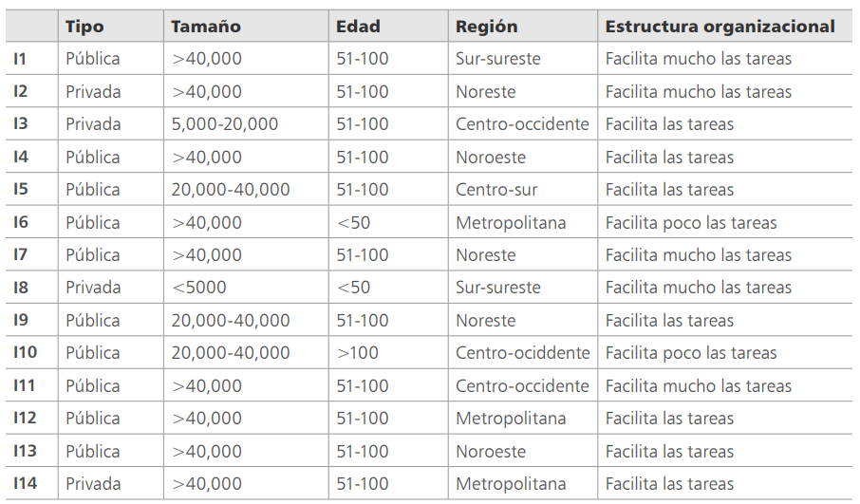Click the <50 age cell in row I8
860x504 pixels.
(353, 288)
